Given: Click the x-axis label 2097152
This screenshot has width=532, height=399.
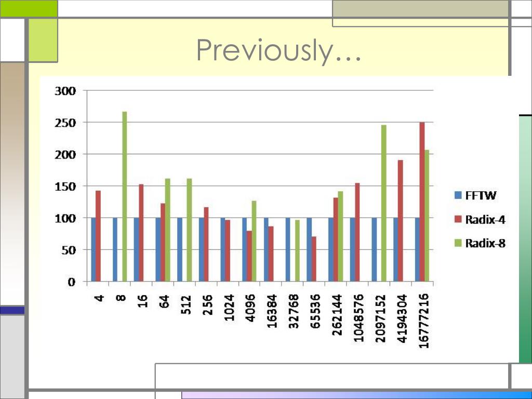Looking at the screenshot, I should point(381,318).
